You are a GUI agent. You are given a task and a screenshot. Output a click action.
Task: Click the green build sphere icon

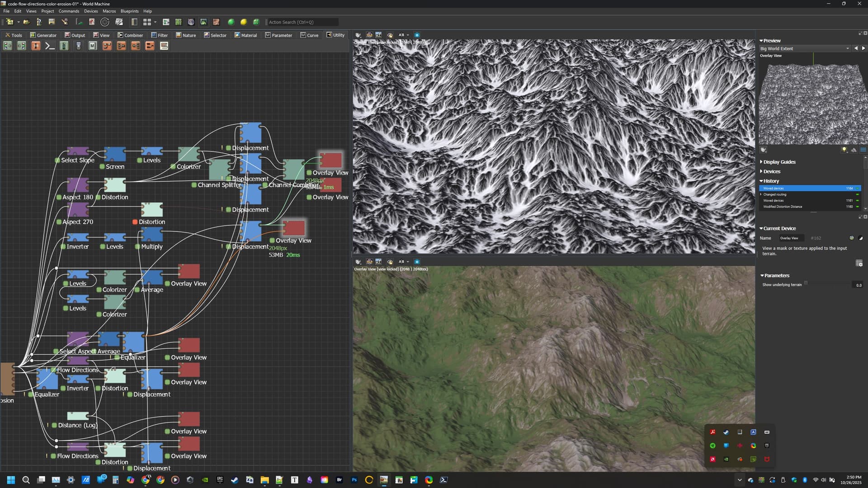(x=231, y=22)
